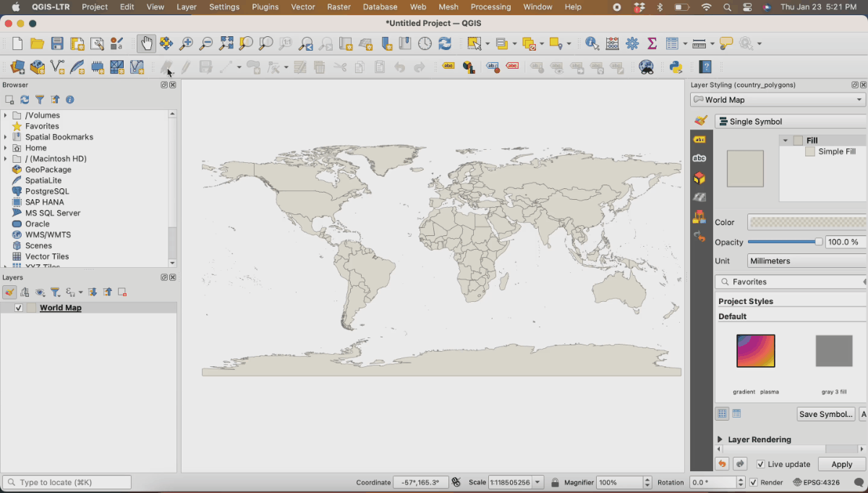Select the Pan Map tool
The image size is (868, 493).
[x=147, y=43]
